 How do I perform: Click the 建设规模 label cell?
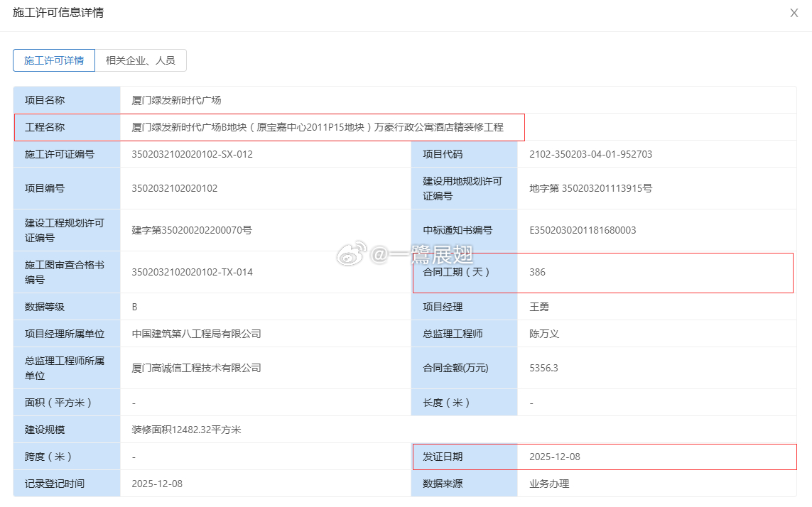coord(67,430)
